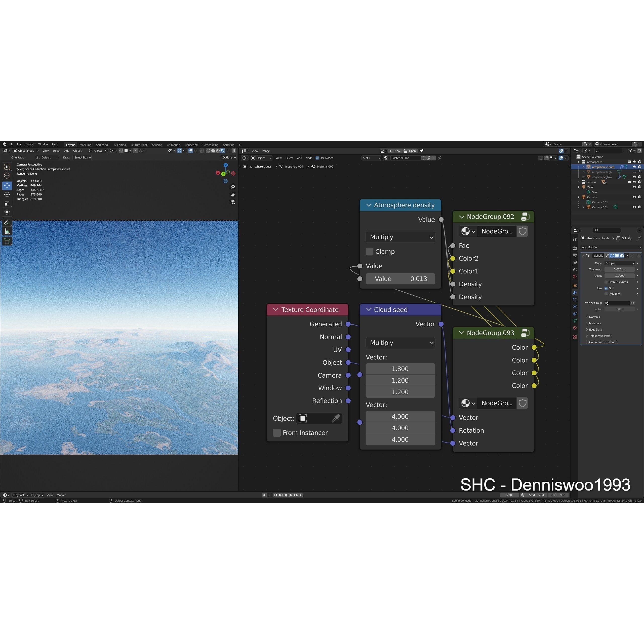Toggle camera view icon in viewport
The image size is (644, 644).
click(233, 202)
